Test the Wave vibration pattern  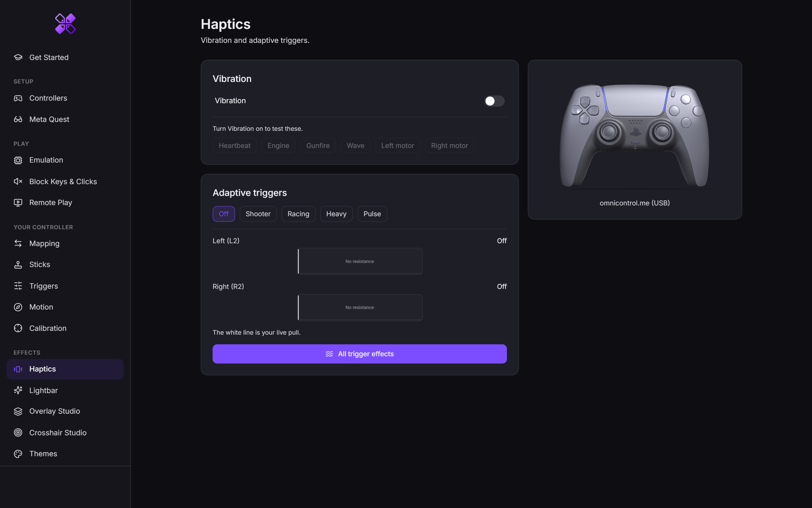pyautogui.click(x=355, y=145)
